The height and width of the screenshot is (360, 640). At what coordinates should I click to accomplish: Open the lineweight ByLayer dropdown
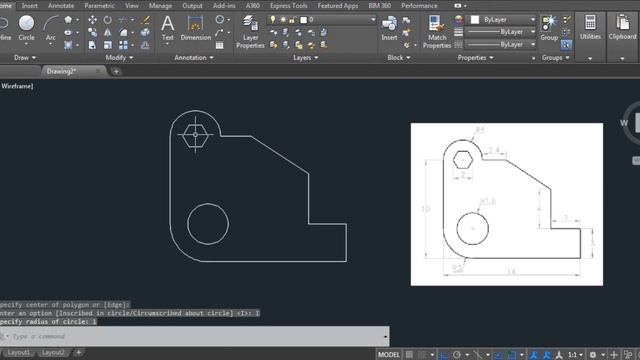click(501, 31)
